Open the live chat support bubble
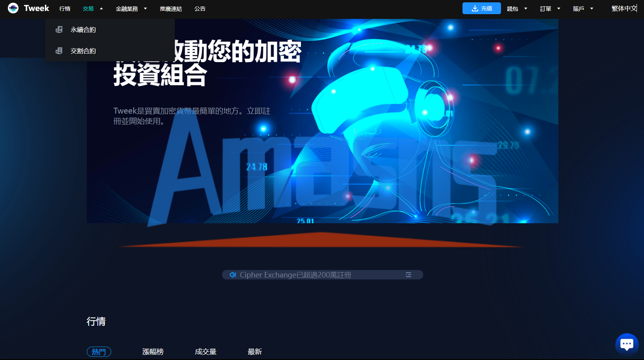Image resolution: width=644 pixels, height=360 pixels. click(627, 344)
